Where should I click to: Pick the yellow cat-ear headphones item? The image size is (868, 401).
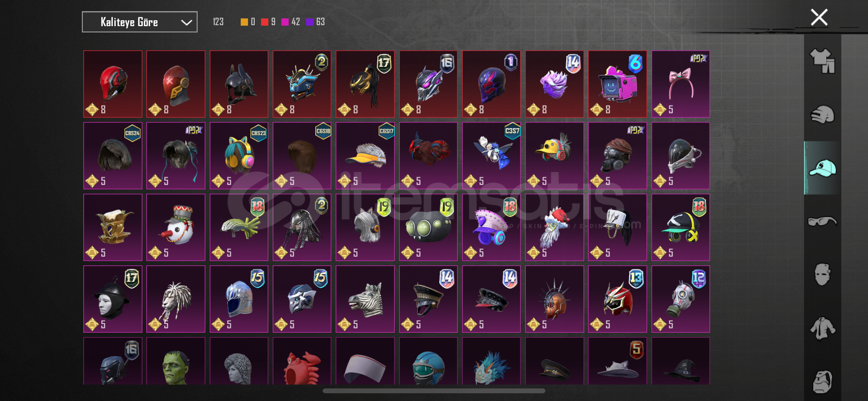tap(239, 156)
